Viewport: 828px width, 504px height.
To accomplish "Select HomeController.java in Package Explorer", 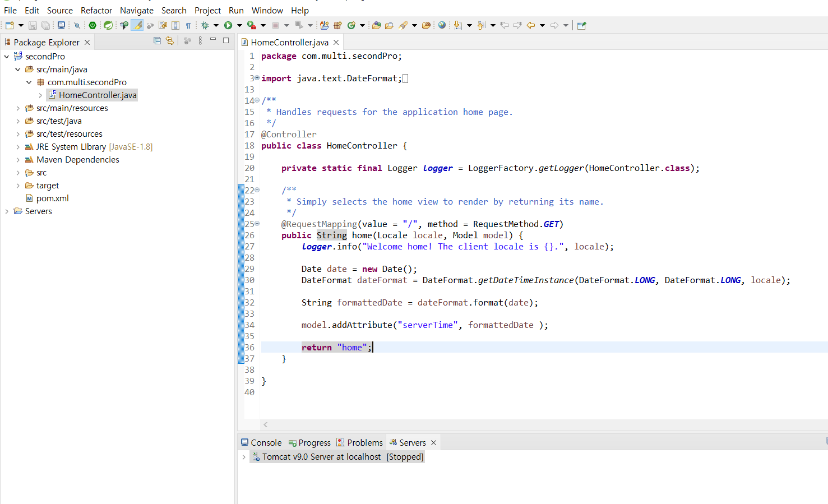I will (x=92, y=95).
